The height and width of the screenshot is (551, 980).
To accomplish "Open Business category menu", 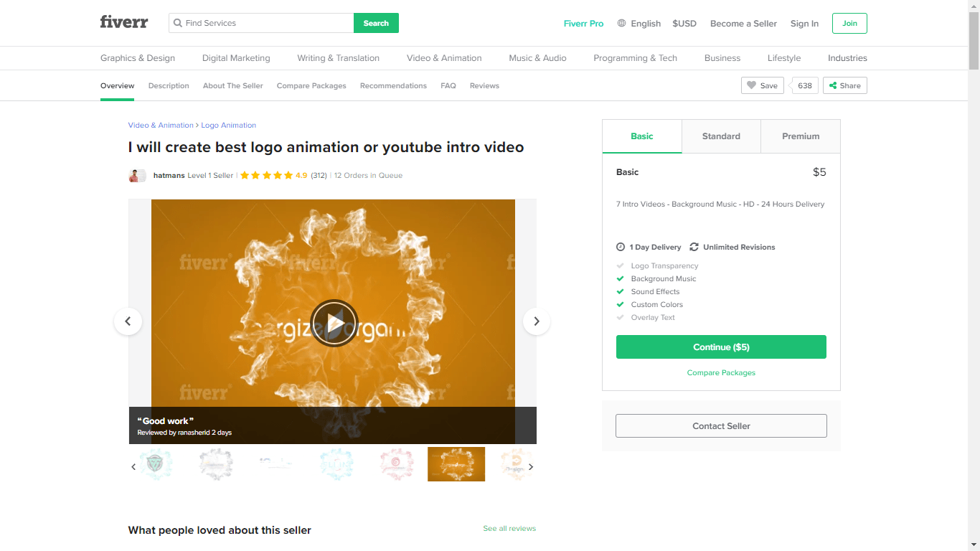I will [722, 58].
